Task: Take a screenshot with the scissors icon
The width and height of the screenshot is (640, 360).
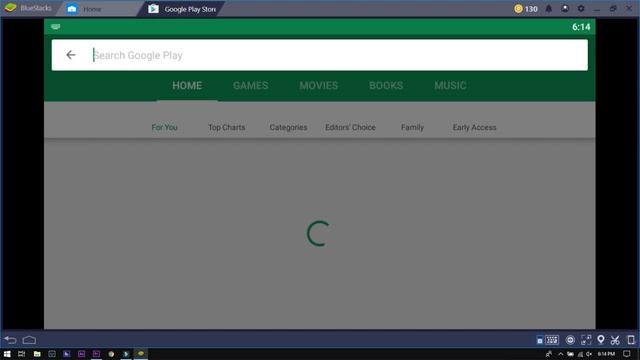Action: click(615, 340)
